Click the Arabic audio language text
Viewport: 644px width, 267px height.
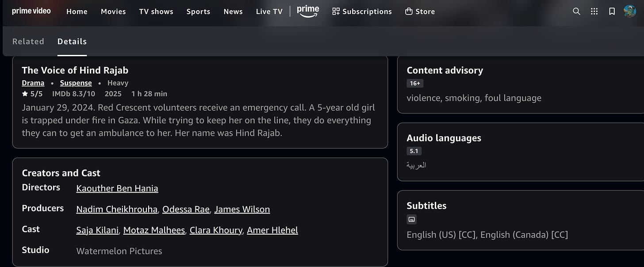click(416, 165)
